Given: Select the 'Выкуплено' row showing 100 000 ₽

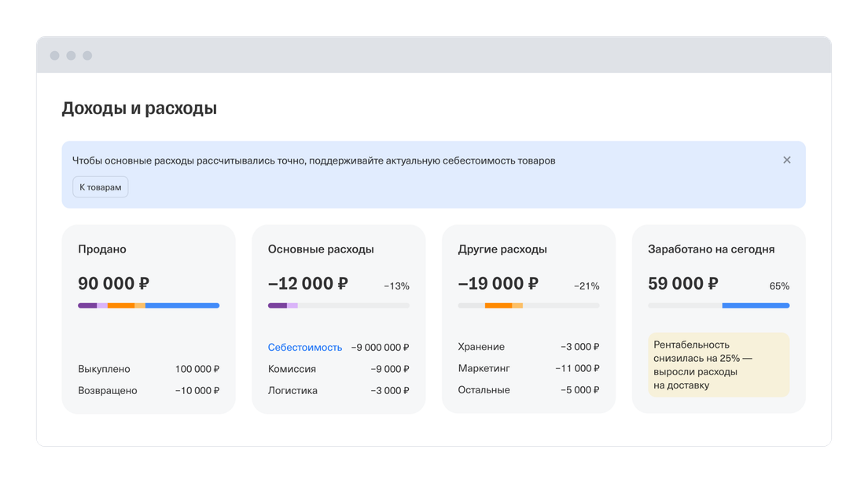Looking at the screenshot, I should [x=149, y=369].
